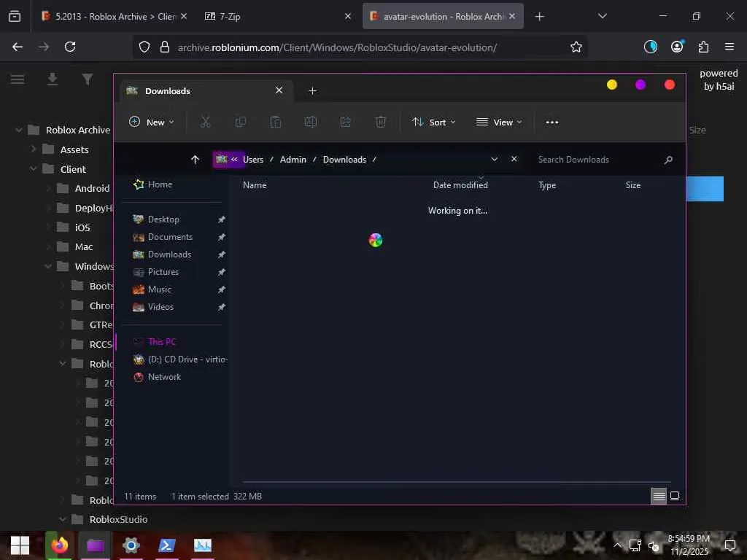Toggle the h5ai sidebar hamburger icon
This screenshot has width=747, height=560.
click(18, 79)
